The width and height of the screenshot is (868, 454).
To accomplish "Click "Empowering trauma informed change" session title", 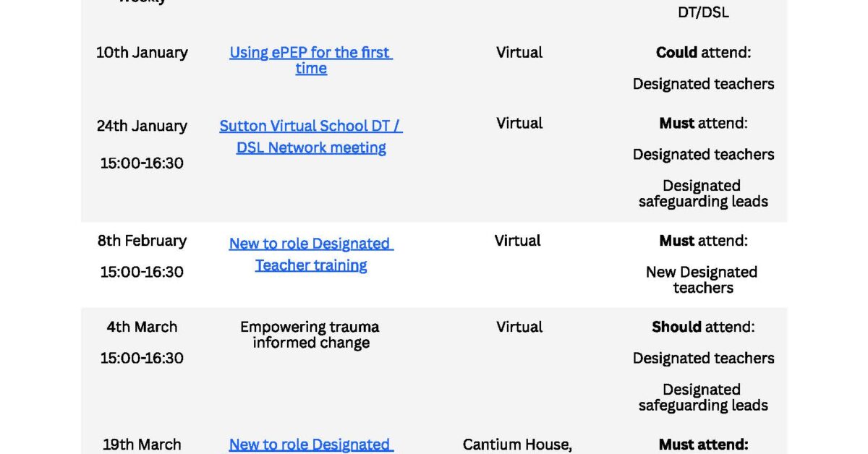I will pos(310,335).
